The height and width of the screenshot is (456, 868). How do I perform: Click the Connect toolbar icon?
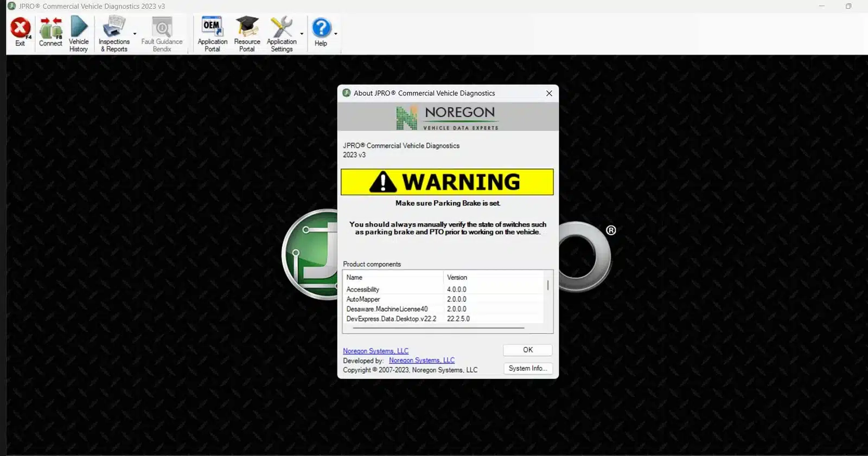coord(50,32)
